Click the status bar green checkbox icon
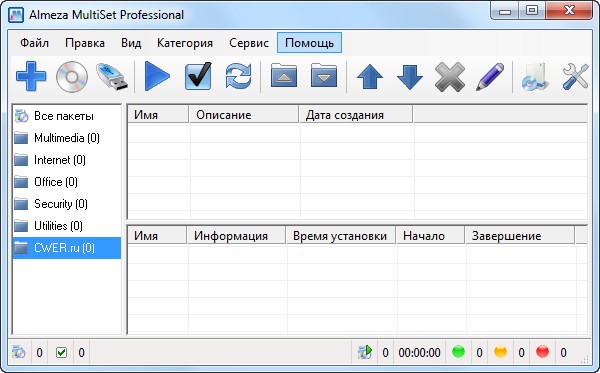This screenshot has height=373, width=600. click(x=61, y=352)
